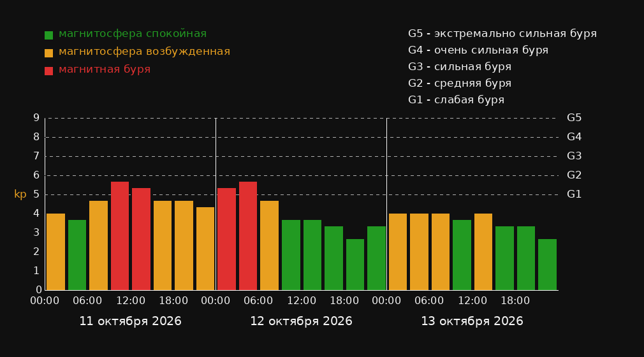
Task: Click the green bar at 03:00 on 11 October
Action: [77, 255]
